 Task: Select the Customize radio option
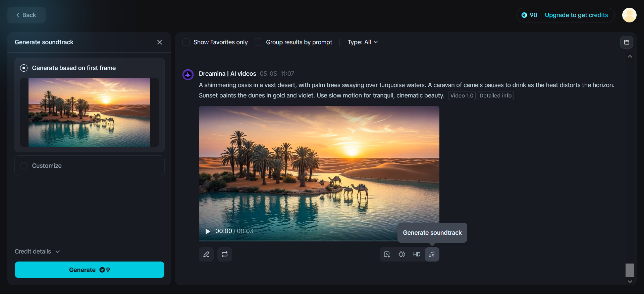24,166
